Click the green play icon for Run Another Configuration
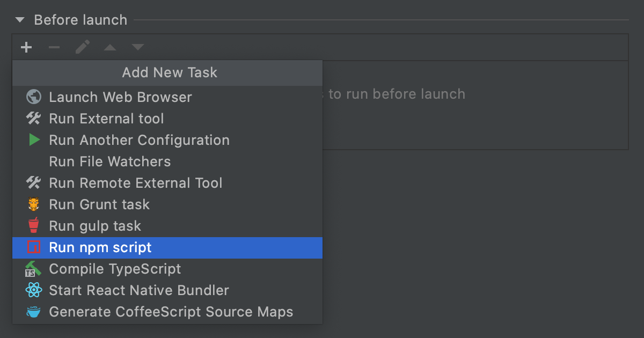Image resolution: width=644 pixels, height=338 pixels. coord(33,140)
